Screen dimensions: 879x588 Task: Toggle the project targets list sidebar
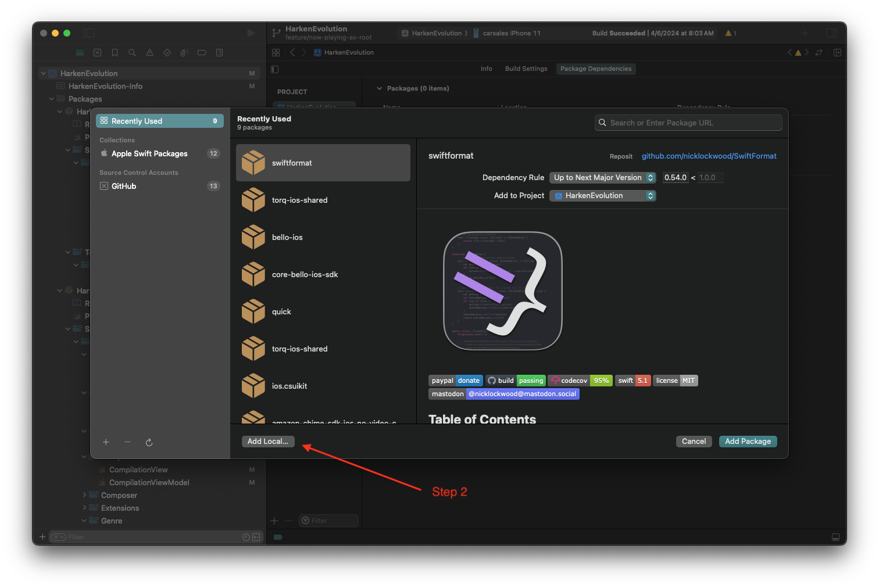(x=275, y=69)
